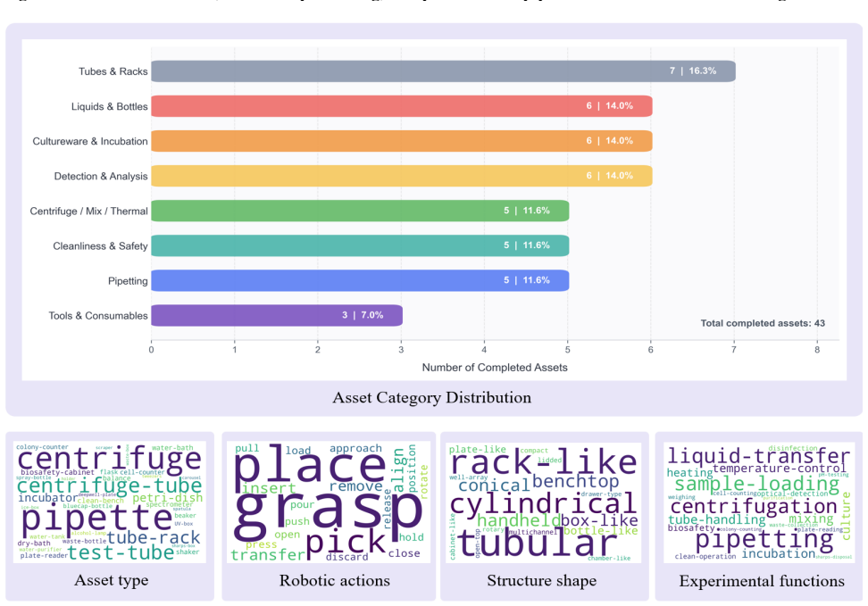
Task: Open the Structure shape word cloud
Action: [x=544, y=502]
